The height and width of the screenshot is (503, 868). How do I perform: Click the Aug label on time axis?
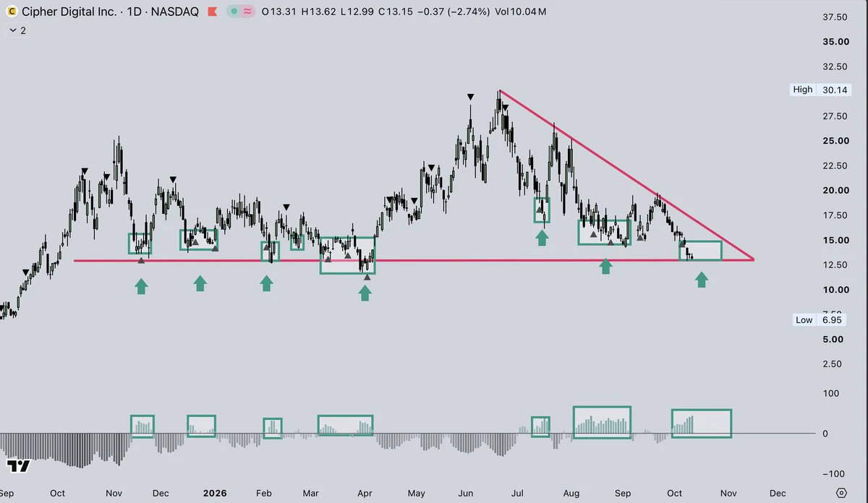571,494
